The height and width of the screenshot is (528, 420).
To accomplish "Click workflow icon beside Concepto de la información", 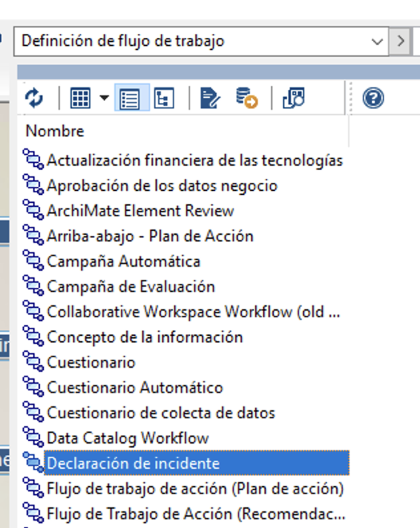I will pos(33,336).
